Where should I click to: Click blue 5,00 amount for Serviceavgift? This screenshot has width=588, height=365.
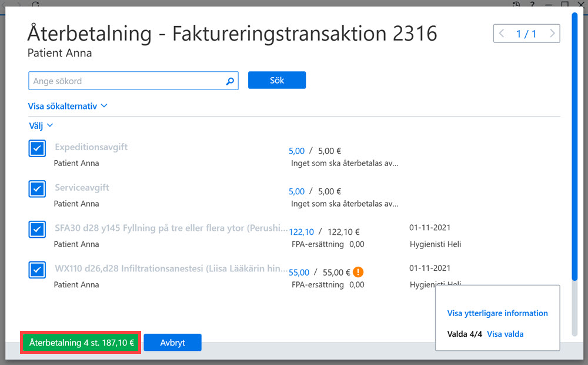coord(296,191)
